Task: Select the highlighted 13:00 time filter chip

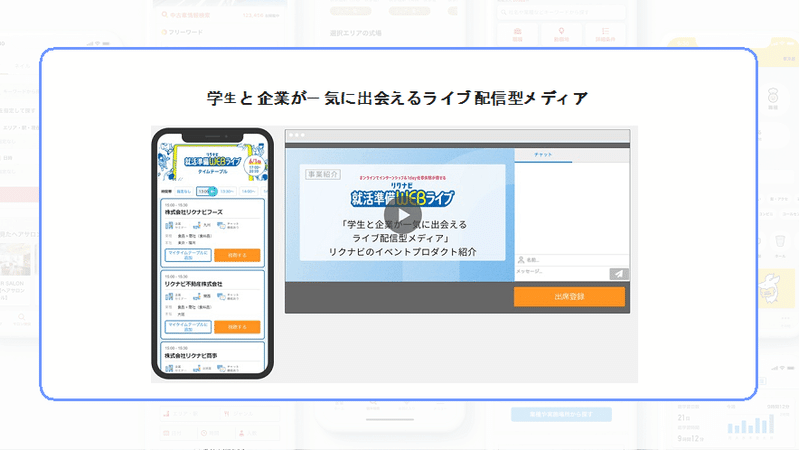Action: pos(206,191)
